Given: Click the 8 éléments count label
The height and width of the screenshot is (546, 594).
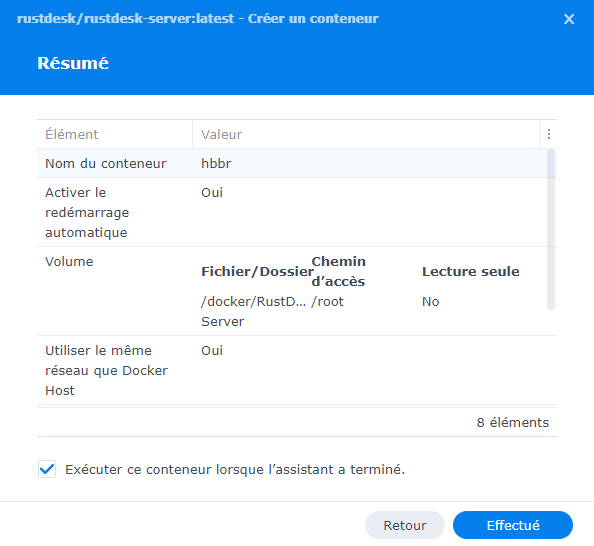Looking at the screenshot, I should click(x=513, y=422).
